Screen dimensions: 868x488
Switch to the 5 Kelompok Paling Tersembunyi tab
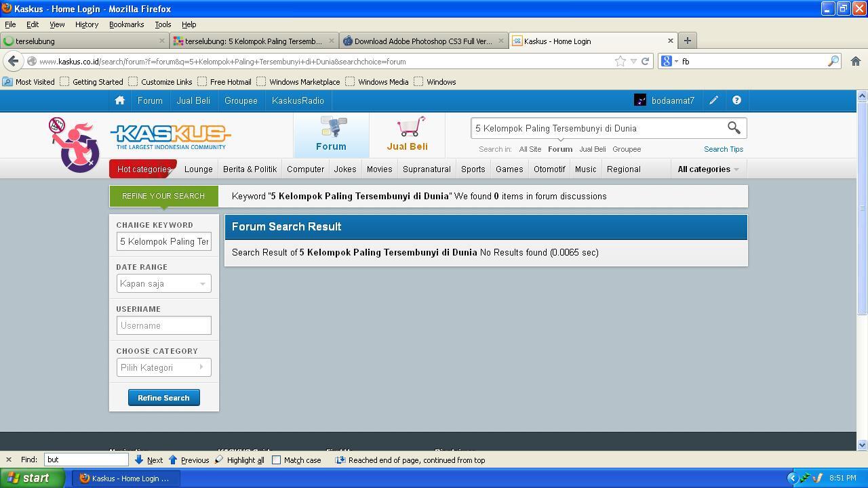(x=254, y=41)
